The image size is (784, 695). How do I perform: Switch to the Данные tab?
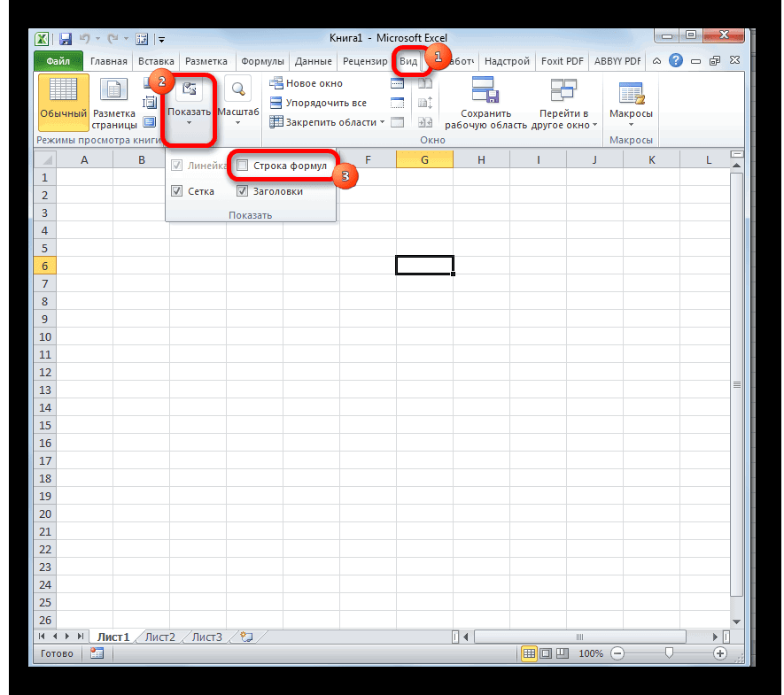click(313, 61)
